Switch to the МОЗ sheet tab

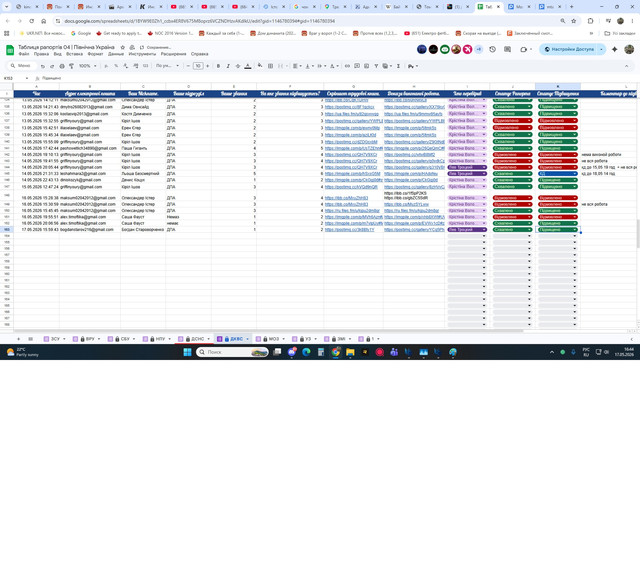click(274, 339)
